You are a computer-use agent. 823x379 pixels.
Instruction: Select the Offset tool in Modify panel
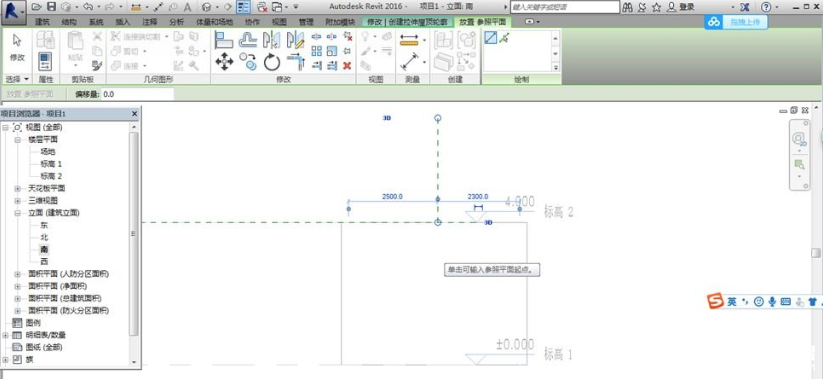tap(248, 40)
